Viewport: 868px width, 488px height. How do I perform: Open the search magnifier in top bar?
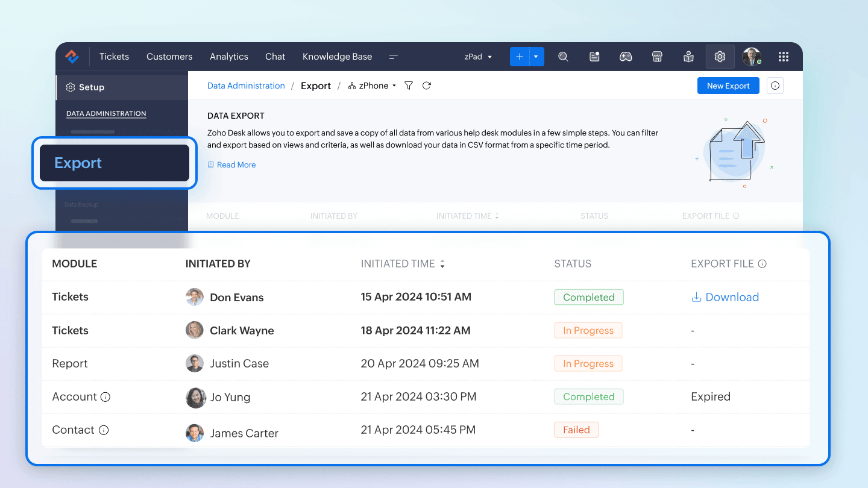[563, 57]
